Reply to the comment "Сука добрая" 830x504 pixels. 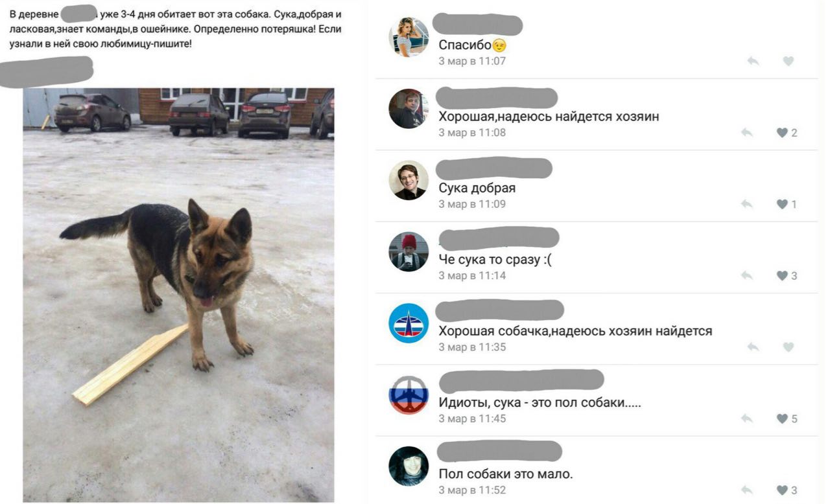[x=747, y=204]
